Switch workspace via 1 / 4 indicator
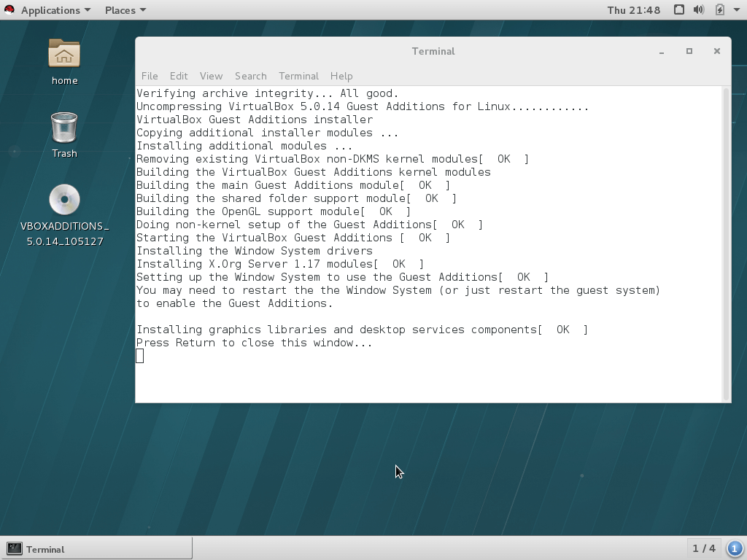The image size is (747, 560). [x=704, y=548]
